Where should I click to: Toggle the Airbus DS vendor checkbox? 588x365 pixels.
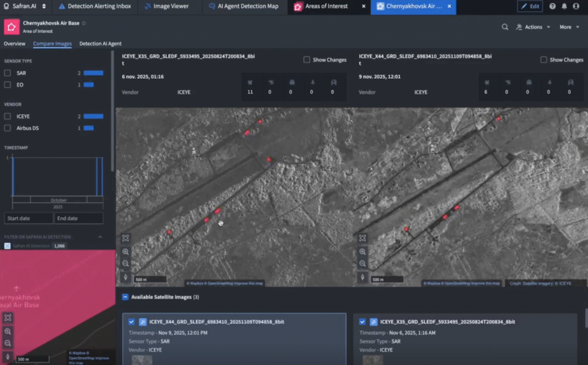pos(8,128)
